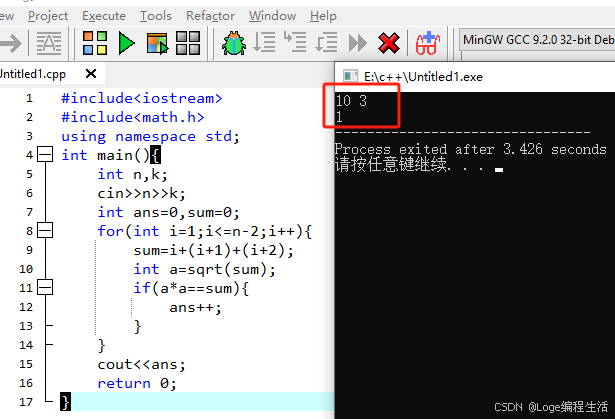This screenshot has width=615, height=419.
Task: Open the Window menu
Action: (272, 16)
